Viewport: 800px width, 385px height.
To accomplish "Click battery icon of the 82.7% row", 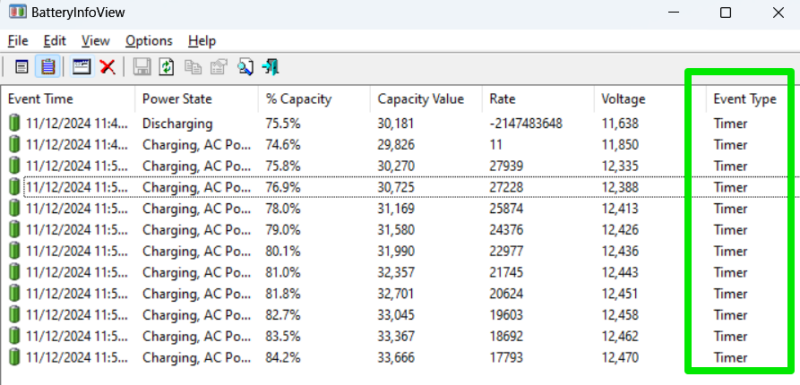I will click(15, 315).
